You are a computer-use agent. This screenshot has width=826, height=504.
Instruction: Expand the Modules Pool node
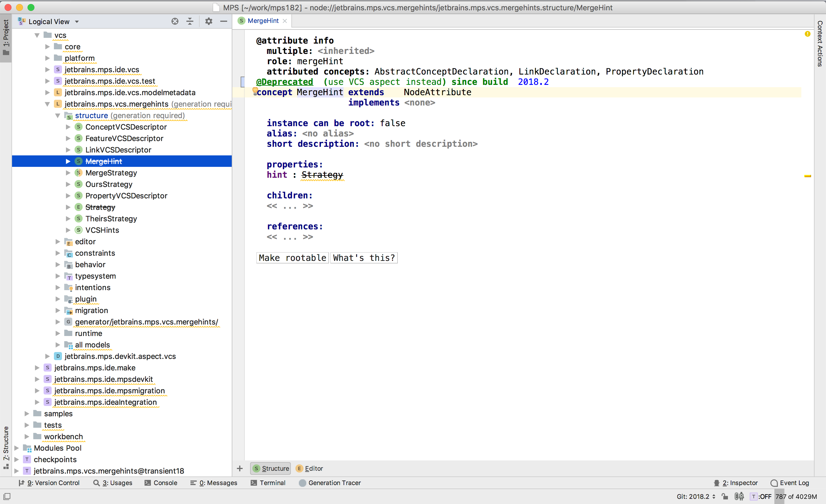pos(16,448)
